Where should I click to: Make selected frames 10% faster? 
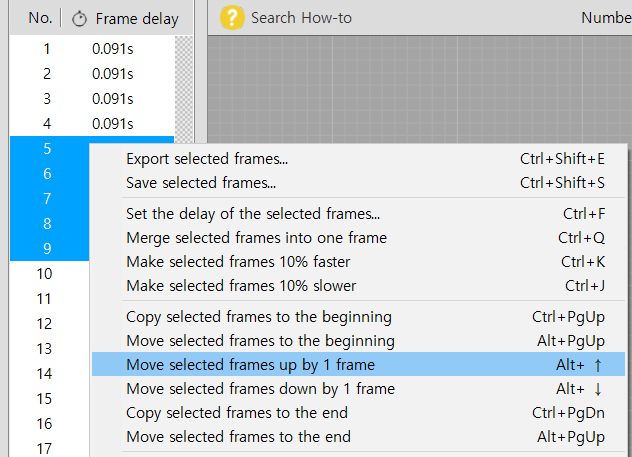click(238, 262)
